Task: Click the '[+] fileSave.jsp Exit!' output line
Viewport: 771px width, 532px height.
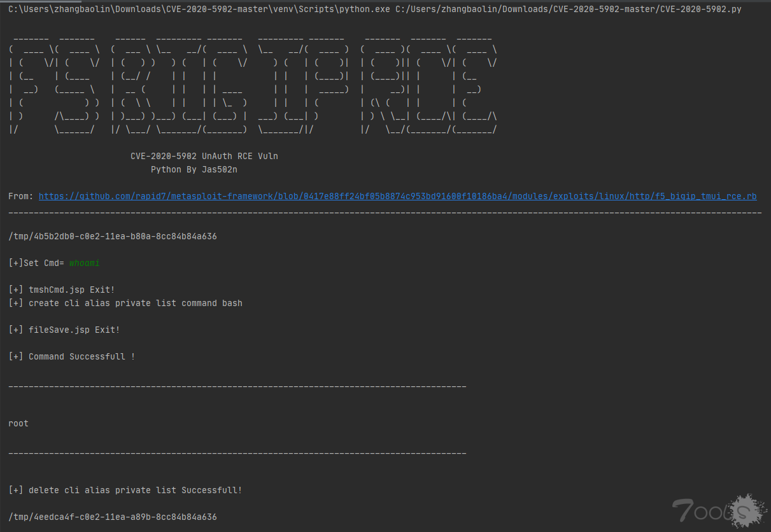Action: tap(64, 330)
